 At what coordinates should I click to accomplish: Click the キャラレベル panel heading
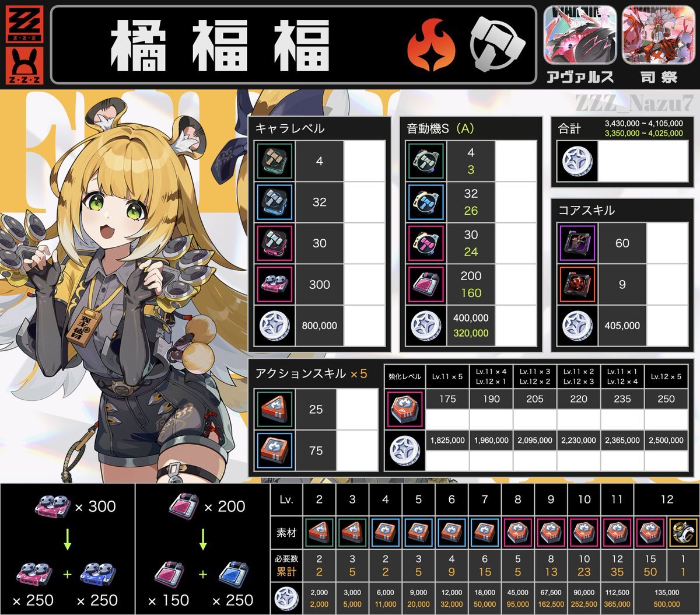(289, 129)
